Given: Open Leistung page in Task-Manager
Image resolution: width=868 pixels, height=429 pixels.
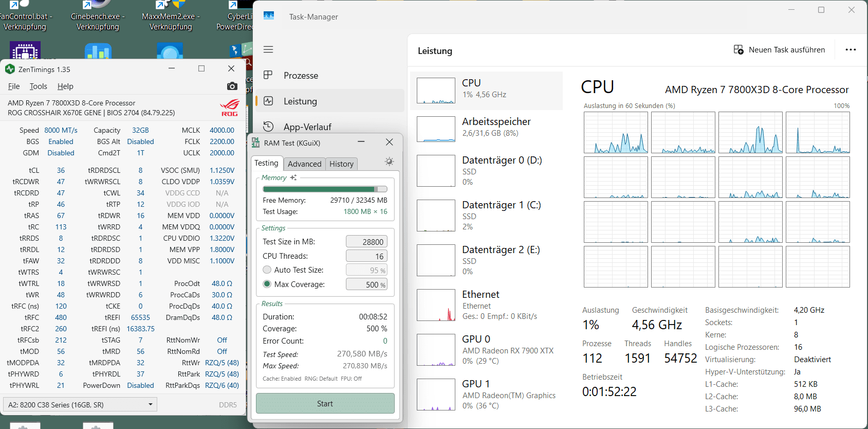Looking at the screenshot, I should coord(329,101).
